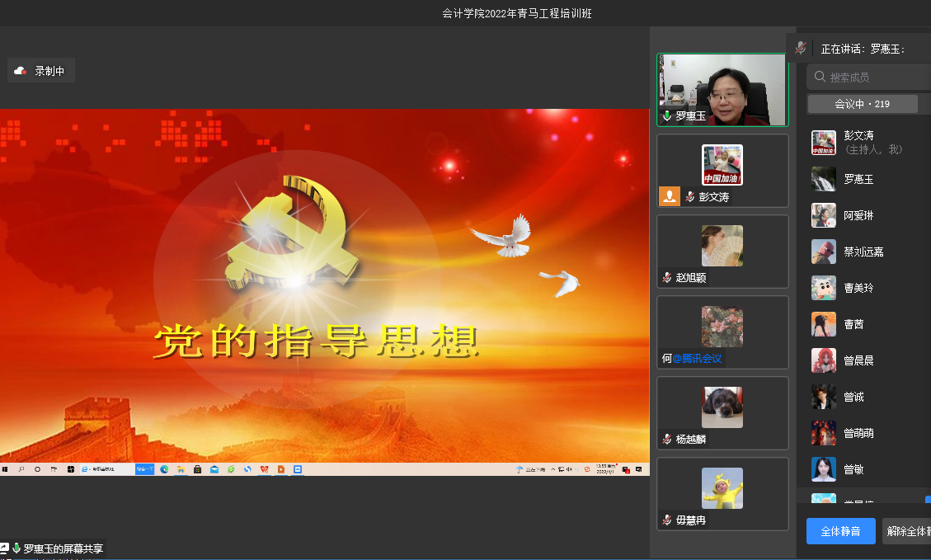This screenshot has width=931, height=560.
Task: Click 赵旭颖's muted microphone icon
Action: tap(666, 278)
